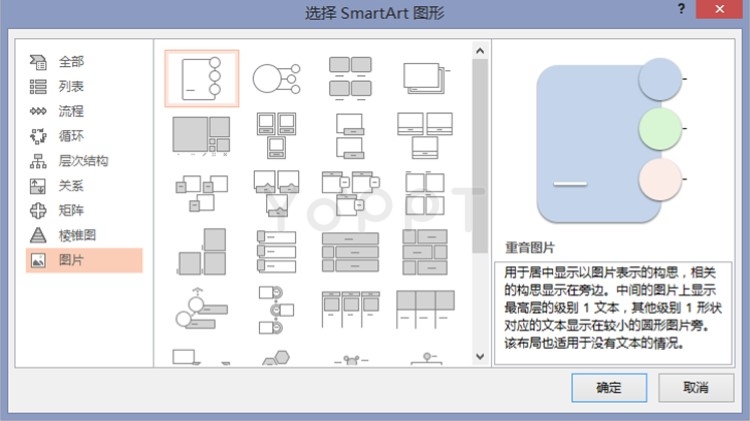The height and width of the screenshot is (421, 750).
Task: Open the dialog help question mark
Action: 681,9
